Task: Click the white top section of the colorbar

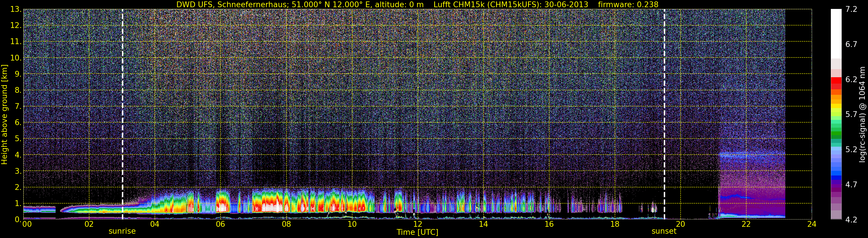Action: point(836,34)
